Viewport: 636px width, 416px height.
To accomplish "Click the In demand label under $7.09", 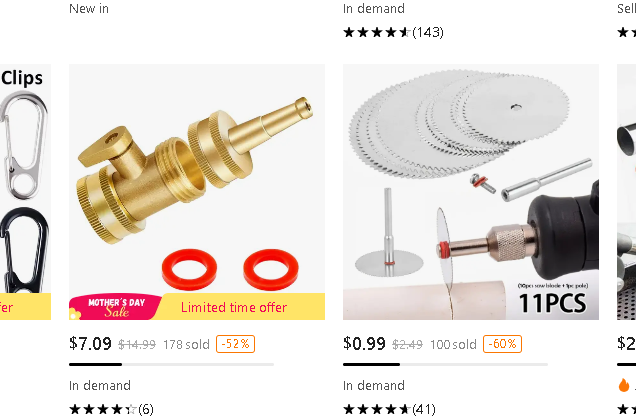I will coord(100,385).
